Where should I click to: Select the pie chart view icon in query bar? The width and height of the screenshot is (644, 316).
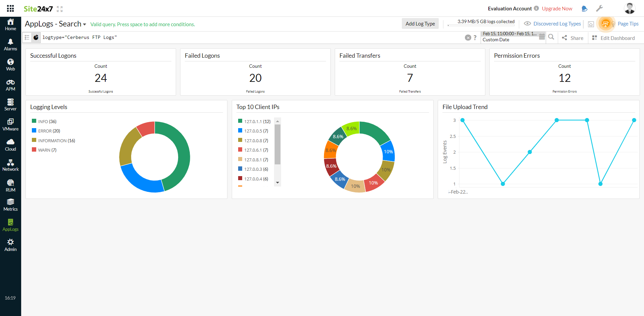(x=36, y=37)
